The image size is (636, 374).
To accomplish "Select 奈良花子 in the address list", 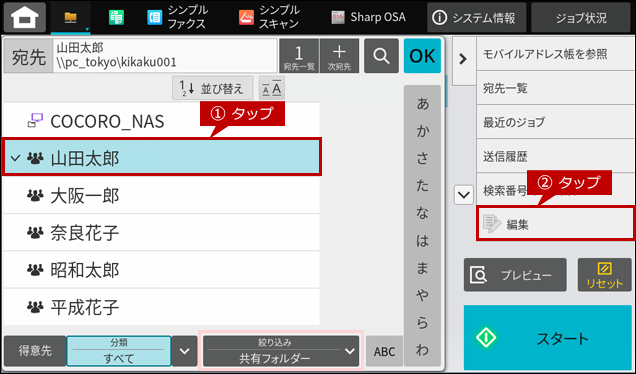I will pyautogui.click(x=161, y=232).
